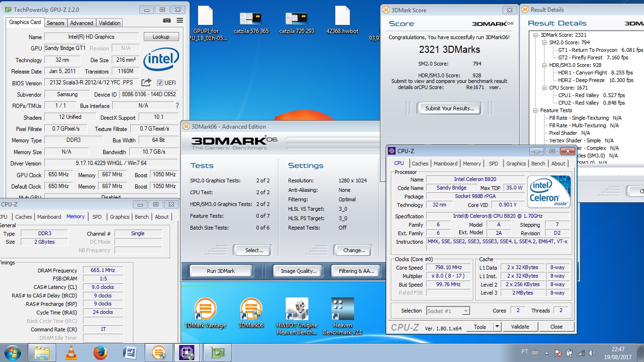644x362 pixels.
Task: Open the Caches tab in front CPU-Z
Action: 420,164
